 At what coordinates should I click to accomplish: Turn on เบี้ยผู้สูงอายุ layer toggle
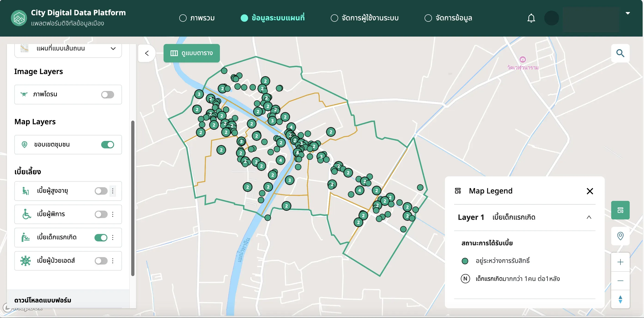(x=101, y=191)
